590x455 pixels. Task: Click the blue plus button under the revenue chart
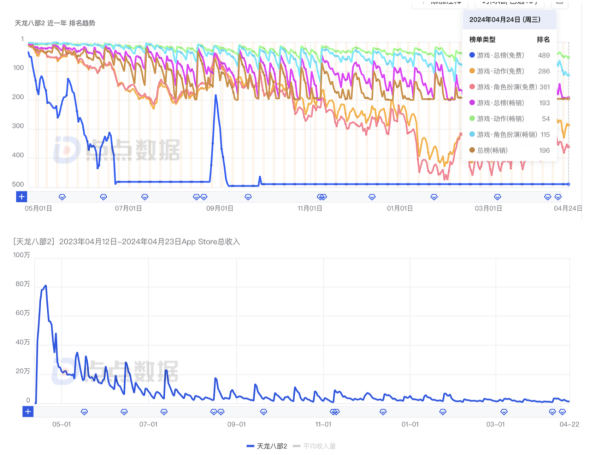(28, 412)
